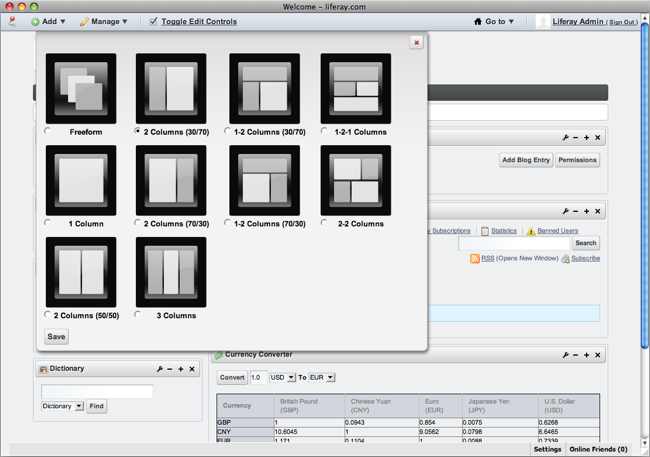650x457 pixels.
Task: Open blog Permissions
Action: coord(577,160)
